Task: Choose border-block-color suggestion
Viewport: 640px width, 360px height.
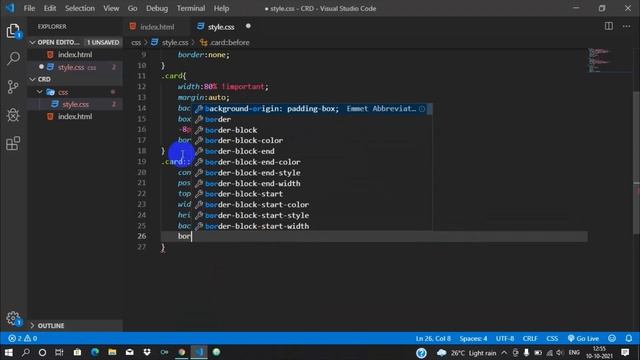Action: pos(312,140)
